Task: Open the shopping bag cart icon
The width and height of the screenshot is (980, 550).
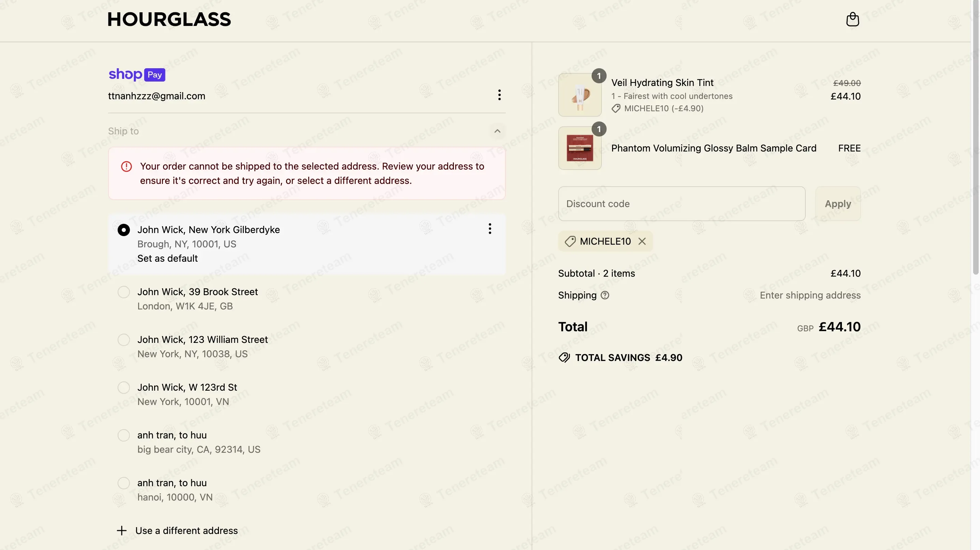Action: coord(852,19)
